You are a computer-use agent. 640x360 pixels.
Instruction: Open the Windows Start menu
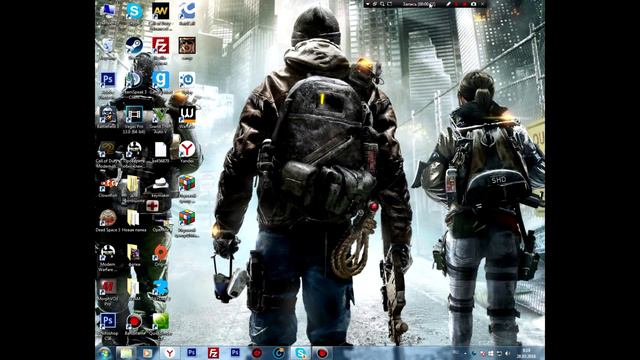point(104,353)
